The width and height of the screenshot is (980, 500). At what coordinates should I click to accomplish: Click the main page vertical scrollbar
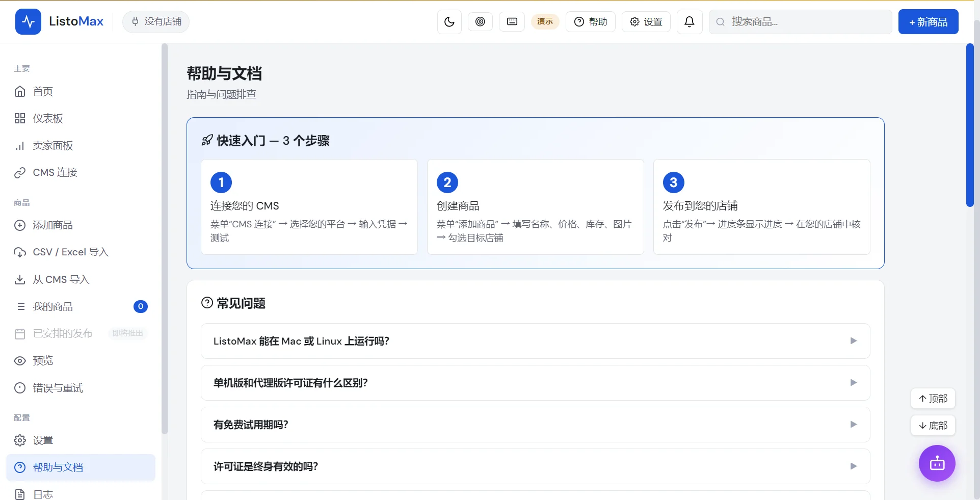970,125
